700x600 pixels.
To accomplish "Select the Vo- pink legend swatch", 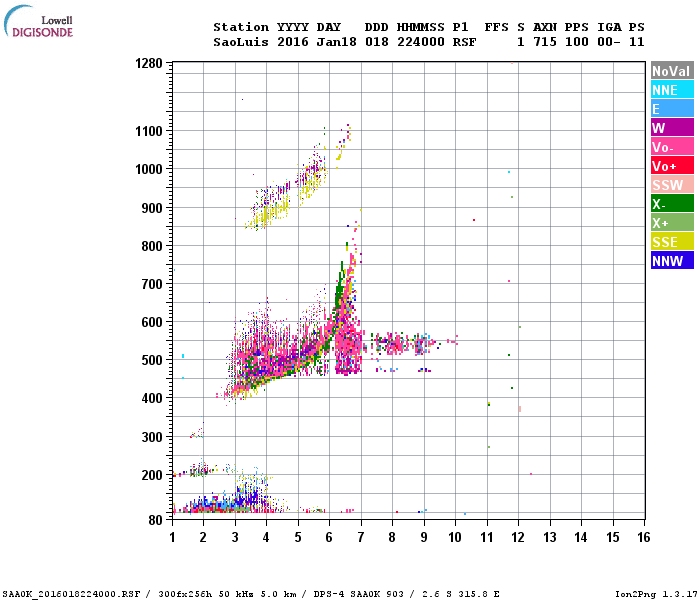I will [x=672, y=146].
